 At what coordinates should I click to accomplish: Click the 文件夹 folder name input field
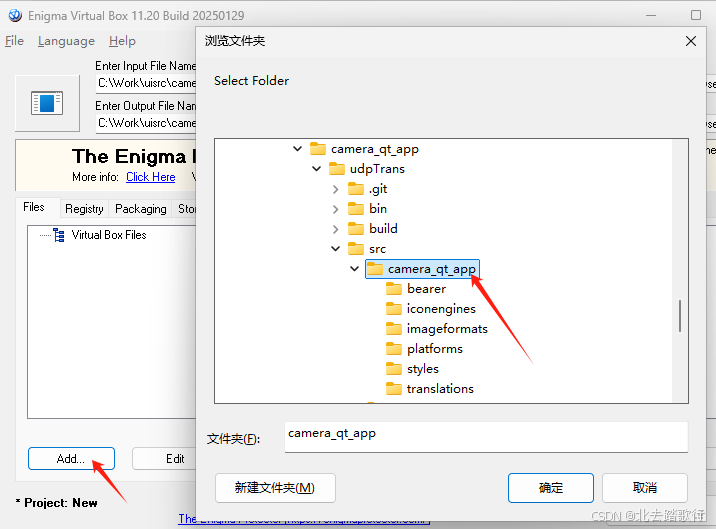click(x=486, y=437)
